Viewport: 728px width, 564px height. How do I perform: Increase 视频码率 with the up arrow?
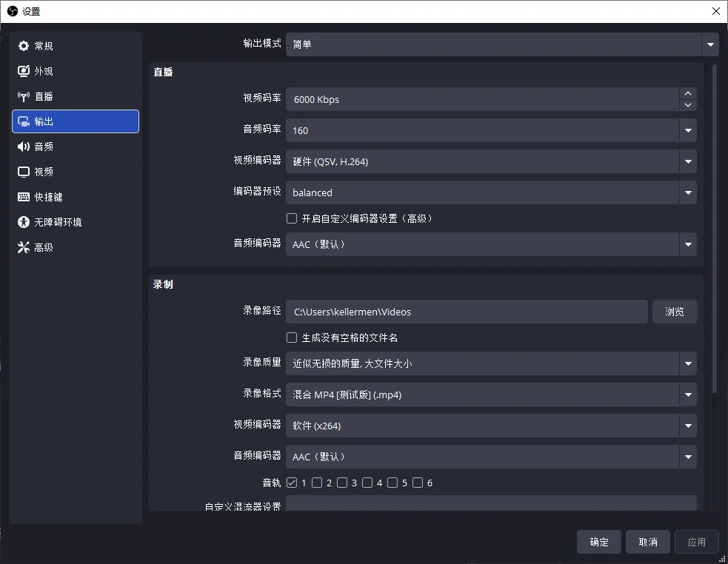(x=688, y=93)
